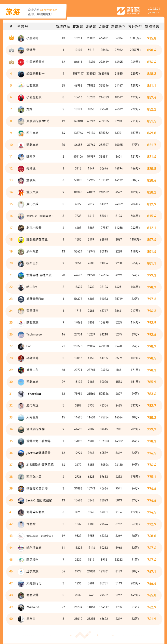Select the 罐头瓶子在荷兰 yellow avatar
This screenshot has width=167, height=644.
coord(21,240)
